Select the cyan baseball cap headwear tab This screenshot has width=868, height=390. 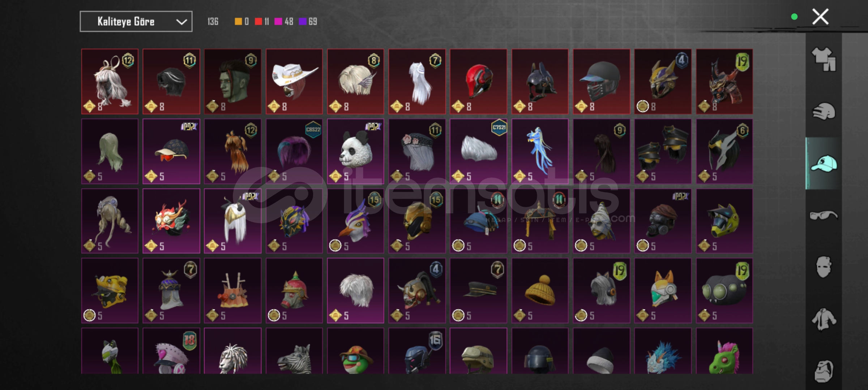(x=824, y=164)
